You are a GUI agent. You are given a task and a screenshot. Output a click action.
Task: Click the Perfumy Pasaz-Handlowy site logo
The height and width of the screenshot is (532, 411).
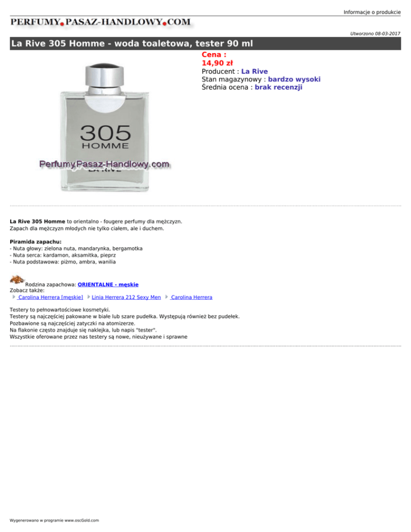(101, 22)
